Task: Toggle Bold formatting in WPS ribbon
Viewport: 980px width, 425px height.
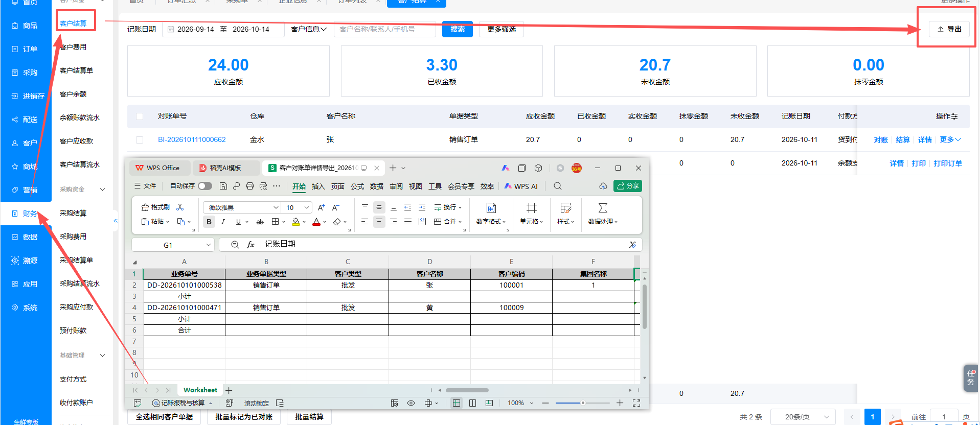Action: pos(209,222)
